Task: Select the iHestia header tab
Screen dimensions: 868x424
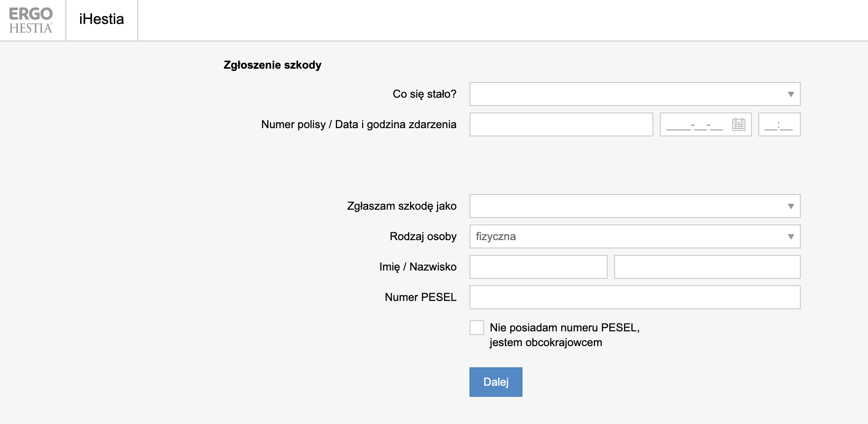Action: 101,20
